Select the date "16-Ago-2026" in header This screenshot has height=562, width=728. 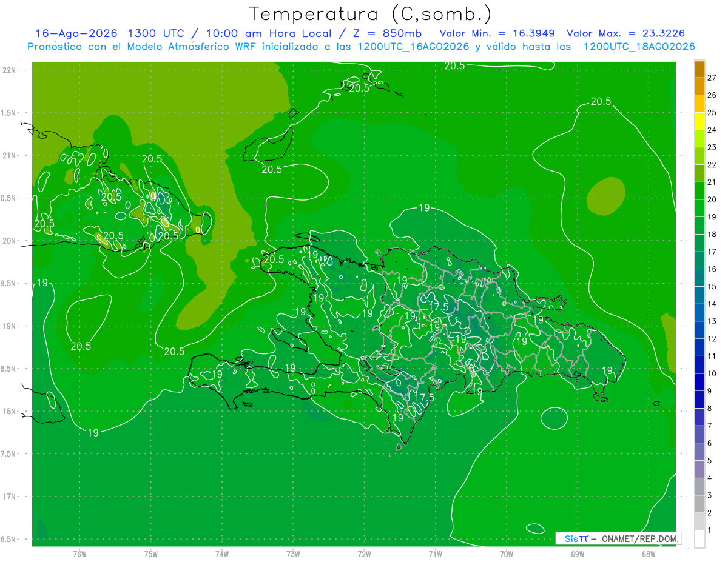(x=76, y=33)
